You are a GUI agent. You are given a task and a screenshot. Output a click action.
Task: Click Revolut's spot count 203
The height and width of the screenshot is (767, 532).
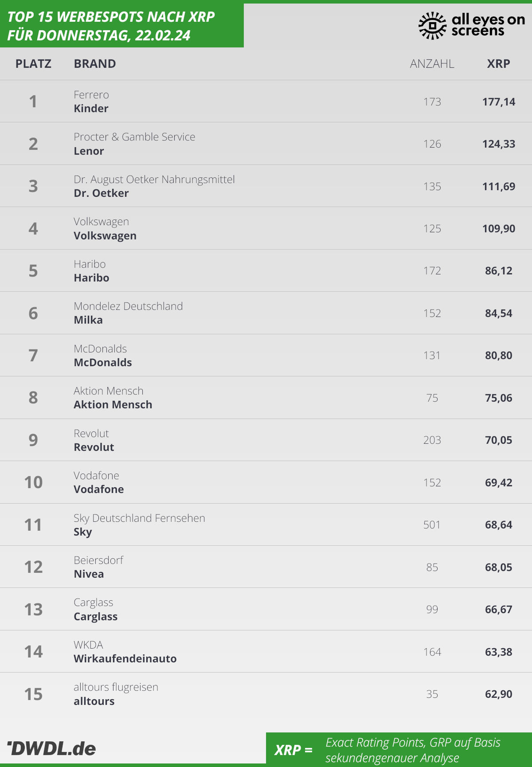(x=432, y=440)
